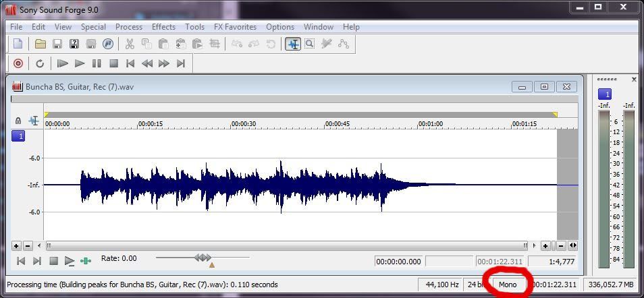
Task: Open the Process menu
Action: coord(129,27)
